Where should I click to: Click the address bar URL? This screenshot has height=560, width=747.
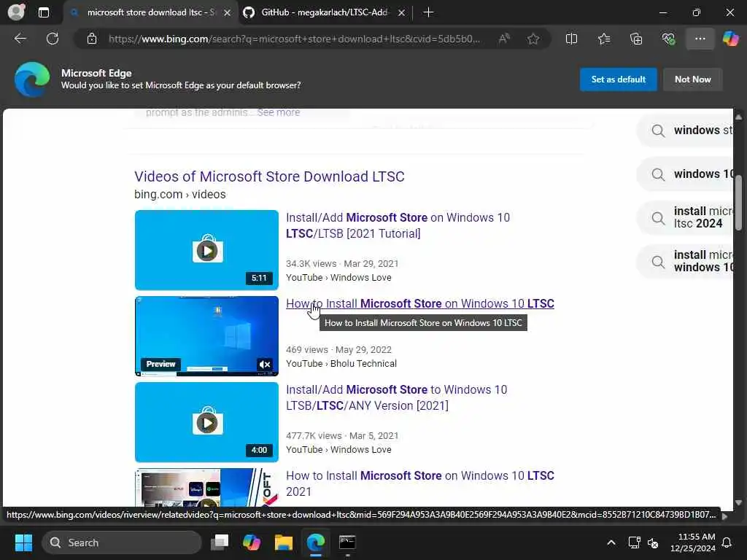click(294, 39)
